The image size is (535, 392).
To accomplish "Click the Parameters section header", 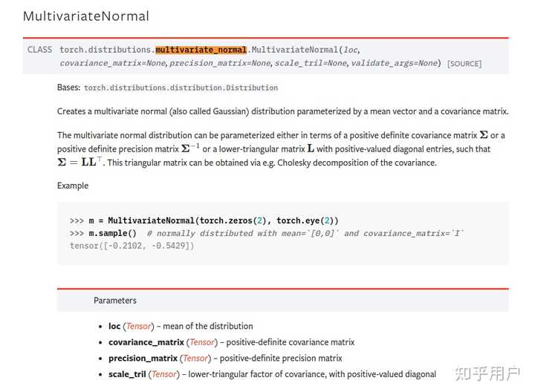I will 115,301.
